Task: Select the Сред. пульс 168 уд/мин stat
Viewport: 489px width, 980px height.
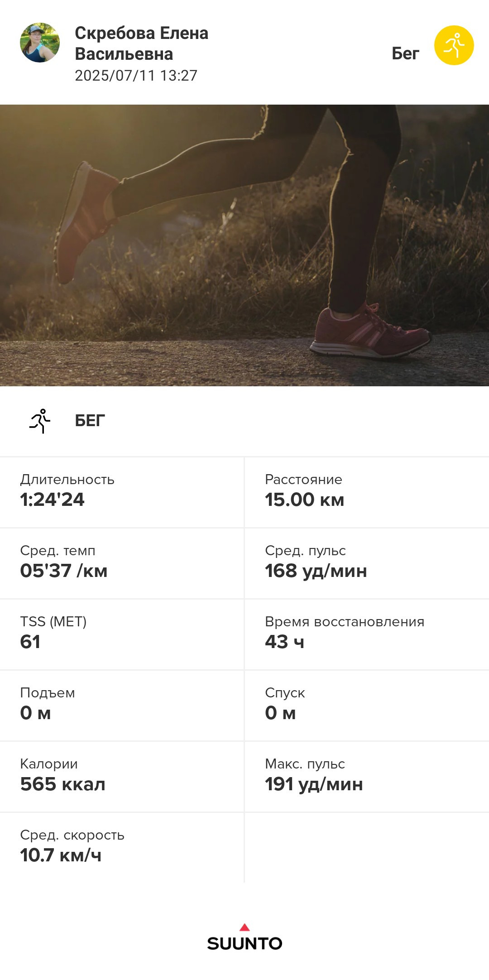Action: click(x=367, y=563)
